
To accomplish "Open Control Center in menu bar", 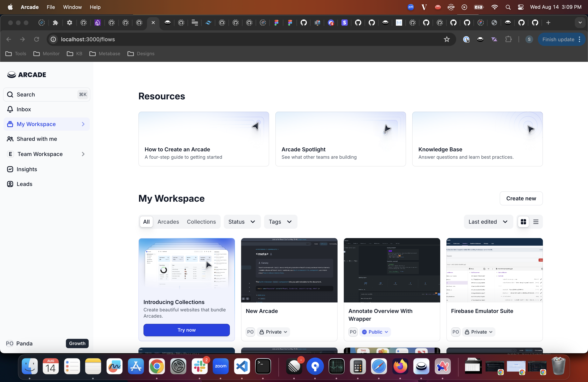I will pos(521,7).
